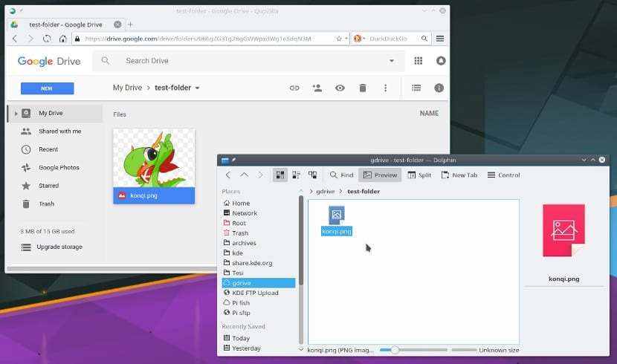Click Find in Dolphin toolbar
Viewport: 617px width, 364px height.
341,175
